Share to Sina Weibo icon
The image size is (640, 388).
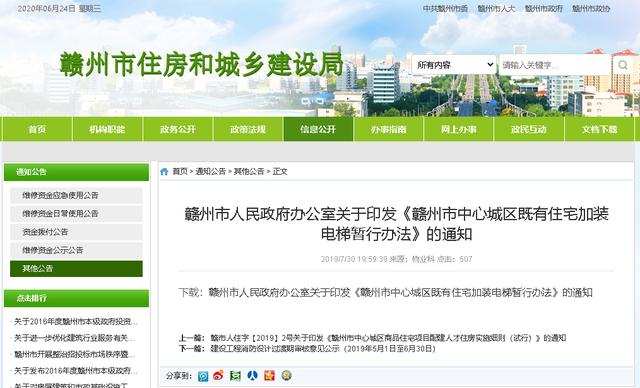pyautogui.click(x=218, y=376)
